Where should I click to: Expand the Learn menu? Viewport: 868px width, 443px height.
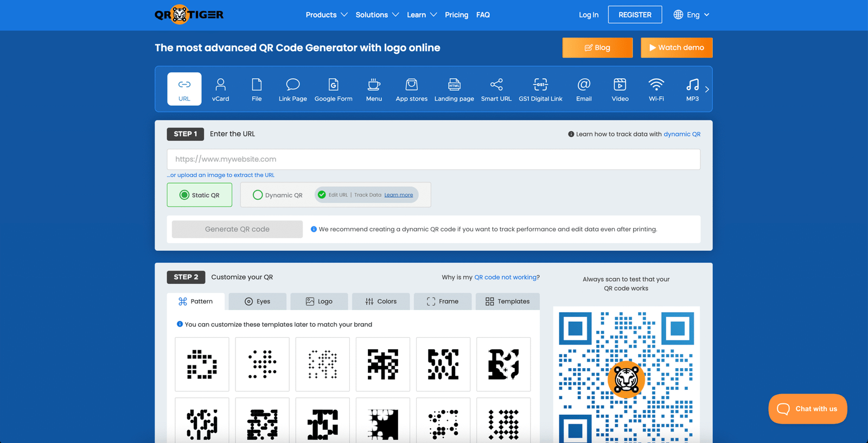click(422, 15)
